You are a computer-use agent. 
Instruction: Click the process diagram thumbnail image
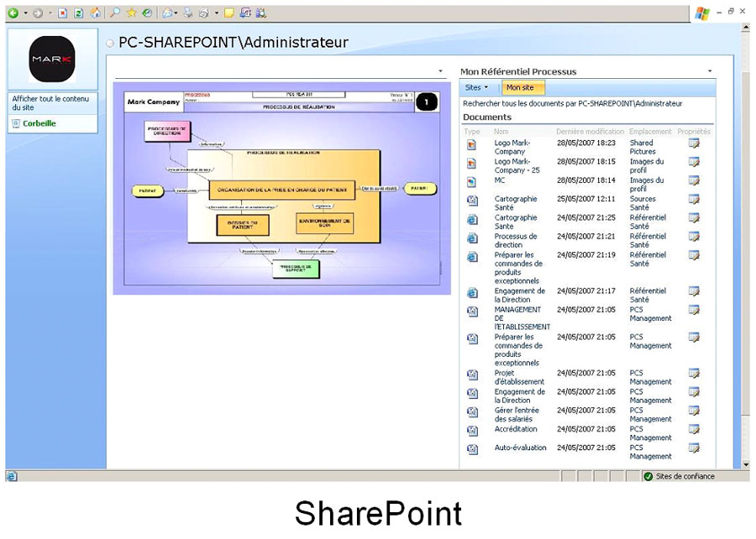click(282, 188)
